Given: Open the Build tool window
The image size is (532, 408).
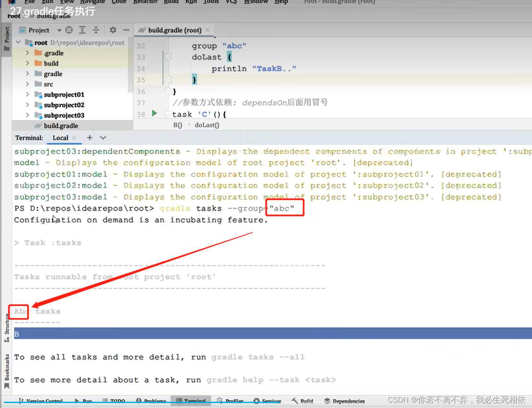Looking at the screenshot, I should coord(302,401).
